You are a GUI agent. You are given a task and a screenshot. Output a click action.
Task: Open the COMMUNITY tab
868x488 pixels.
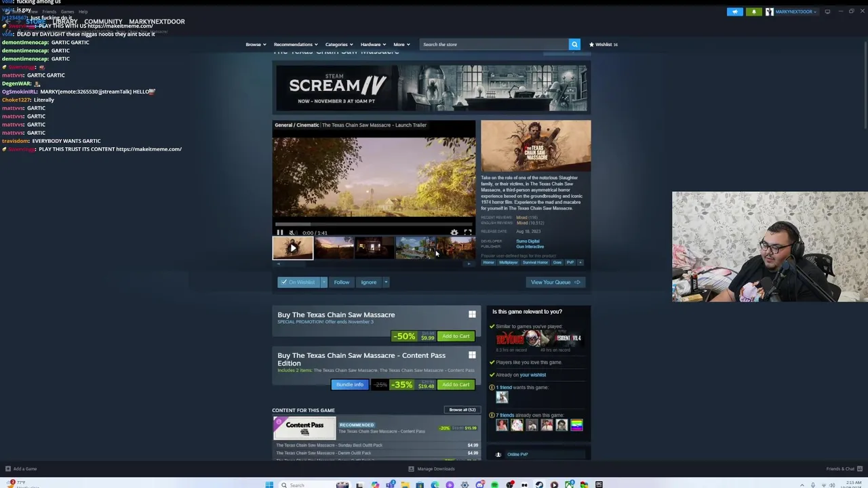pos(103,22)
